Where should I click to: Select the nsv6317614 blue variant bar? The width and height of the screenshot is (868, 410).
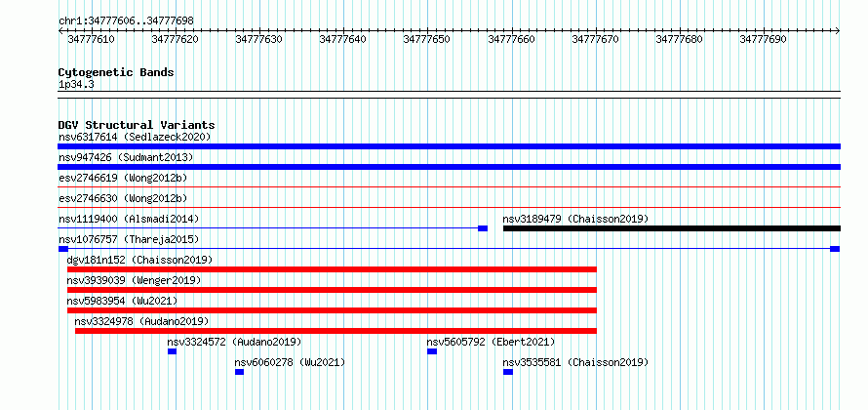tap(449, 146)
